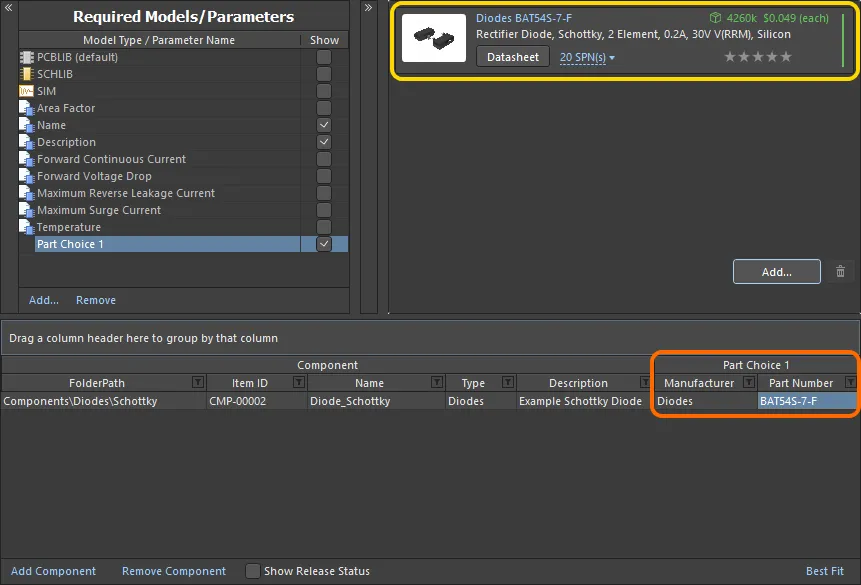Open the Diodes BAT54S-7-F part link

(524, 18)
